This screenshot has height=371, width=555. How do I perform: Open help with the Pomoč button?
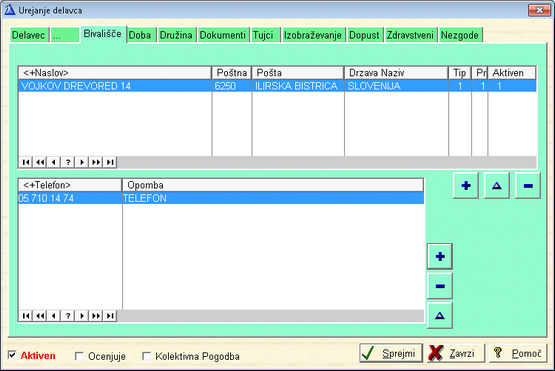coord(518,353)
